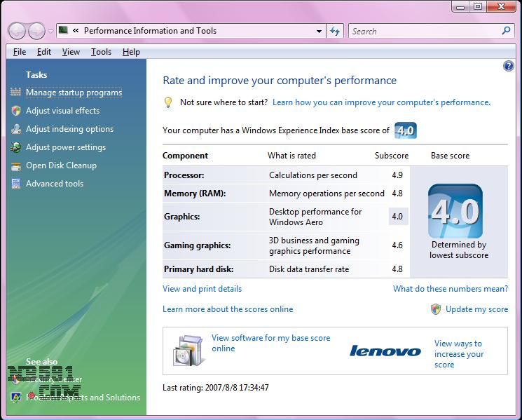The width and height of the screenshot is (522, 420).
Task: Click the Advanced tools icon
Action: tap(16, 184)
